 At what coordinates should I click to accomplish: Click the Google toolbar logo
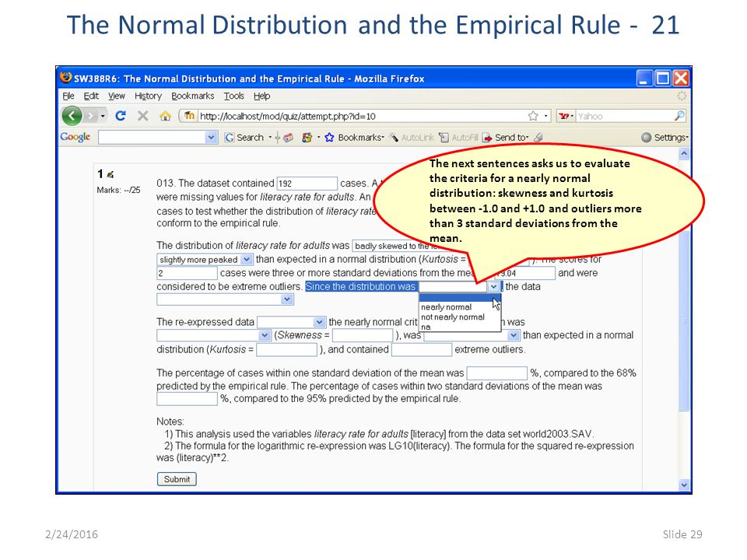(75, 137)
